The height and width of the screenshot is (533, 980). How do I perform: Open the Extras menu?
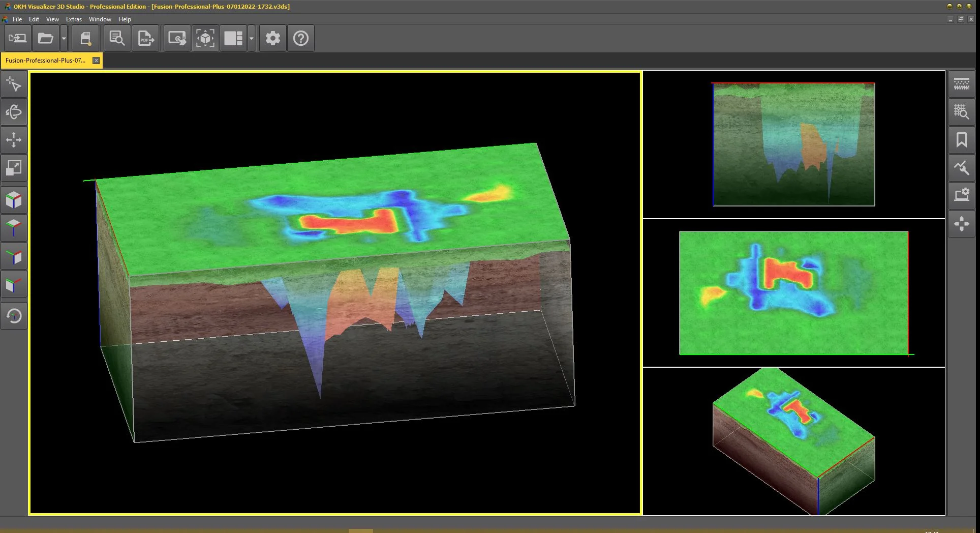74,19
